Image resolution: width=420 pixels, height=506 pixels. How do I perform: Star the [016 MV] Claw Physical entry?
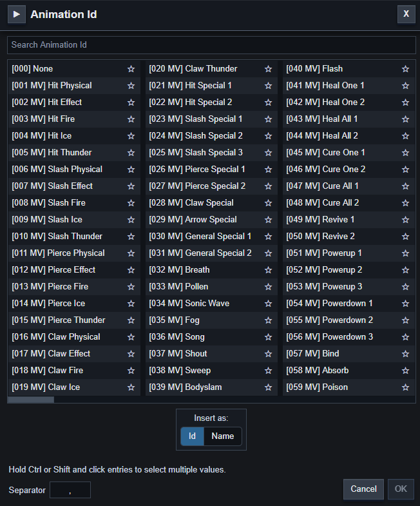pos(131,337)
